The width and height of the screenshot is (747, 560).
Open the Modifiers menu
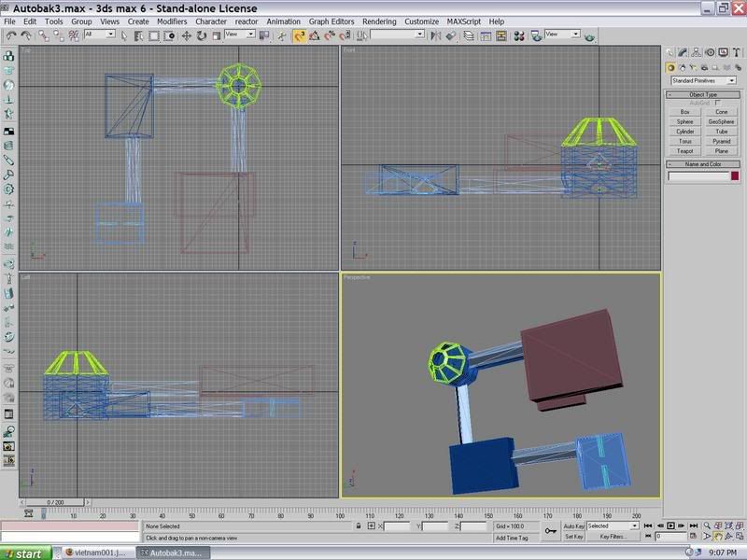172,21
